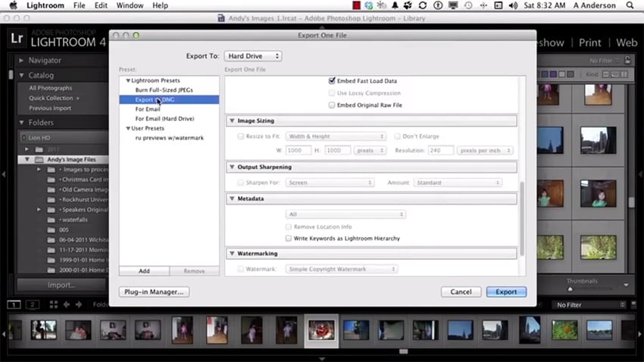This screenshot has height=362, width=644.
Task: Click the display icon in menu bar
Action: tap(453, 5)
